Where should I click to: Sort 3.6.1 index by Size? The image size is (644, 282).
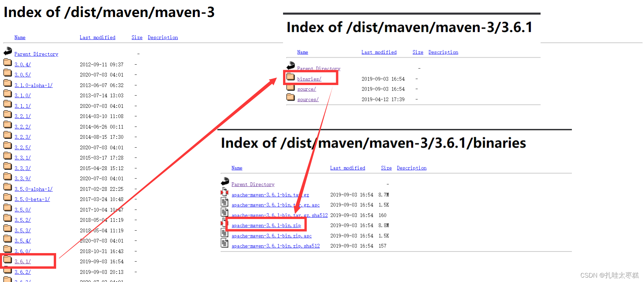point(418,52)
